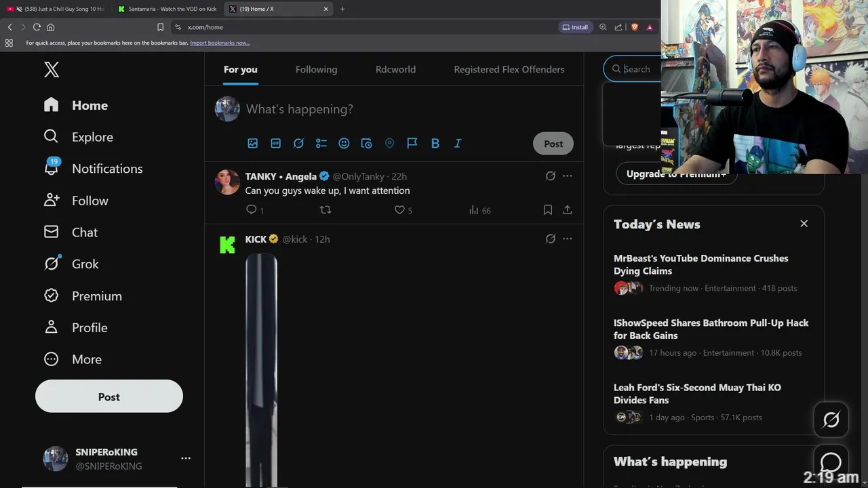Go to the browser home page
The height and width of the screenshot is (488, 868).
(50, 27)
